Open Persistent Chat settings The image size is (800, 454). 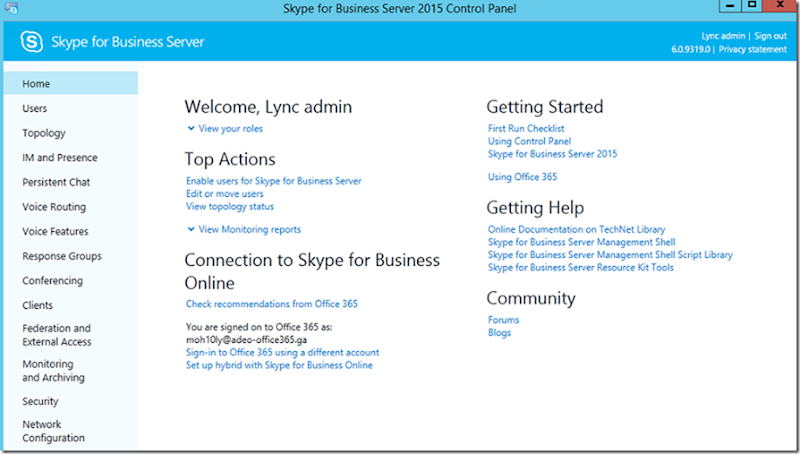point(56,182)
